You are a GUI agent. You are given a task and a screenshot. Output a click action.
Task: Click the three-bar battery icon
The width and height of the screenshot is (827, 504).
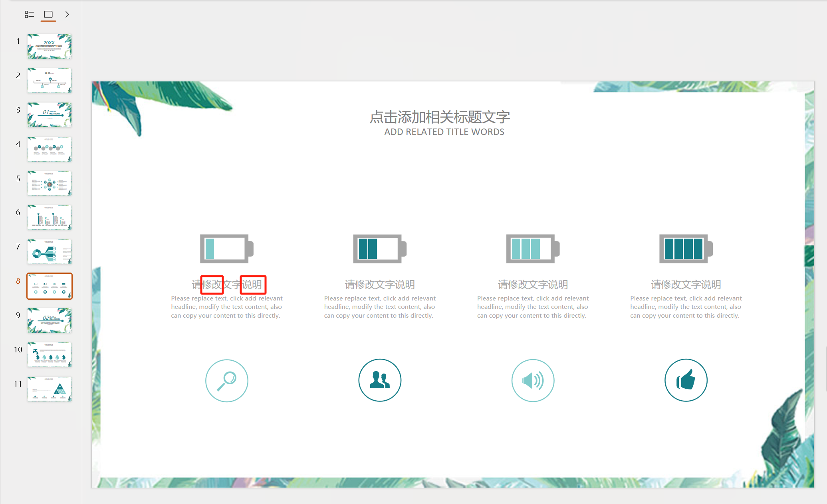pos(532,248)
